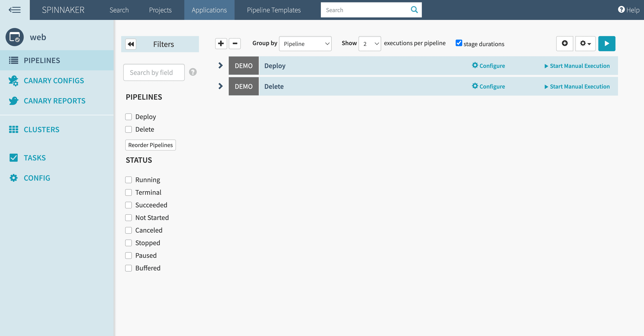Click the blue play execution button
The height and width of the screenshot is (336, 644).
click(606, 43)
